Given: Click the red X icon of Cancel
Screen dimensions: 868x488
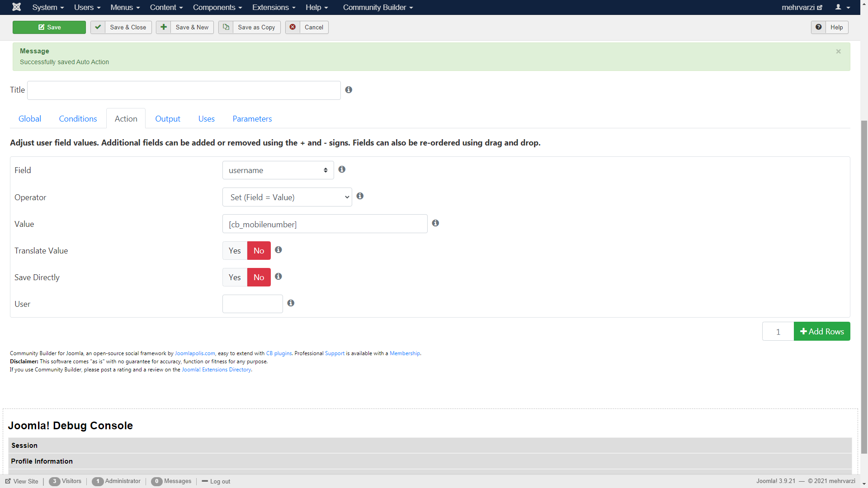Looking at the screenshot, I should click(x=292, y=27).
